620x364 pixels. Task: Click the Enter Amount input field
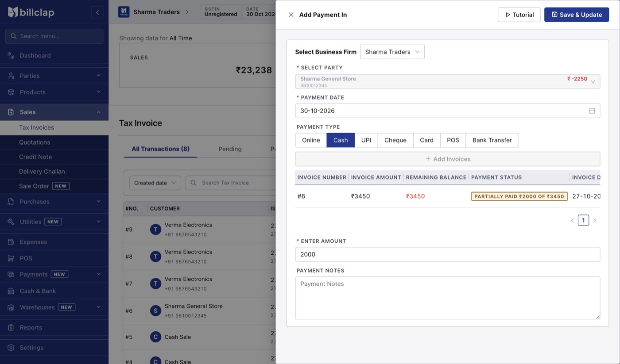click(x=448, y=254)
